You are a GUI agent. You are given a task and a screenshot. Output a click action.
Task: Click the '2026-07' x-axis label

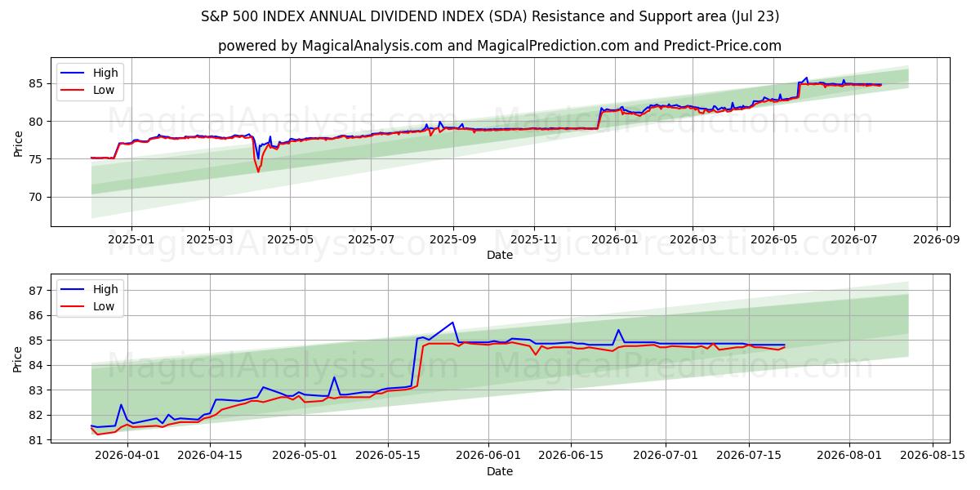point(854,240)
